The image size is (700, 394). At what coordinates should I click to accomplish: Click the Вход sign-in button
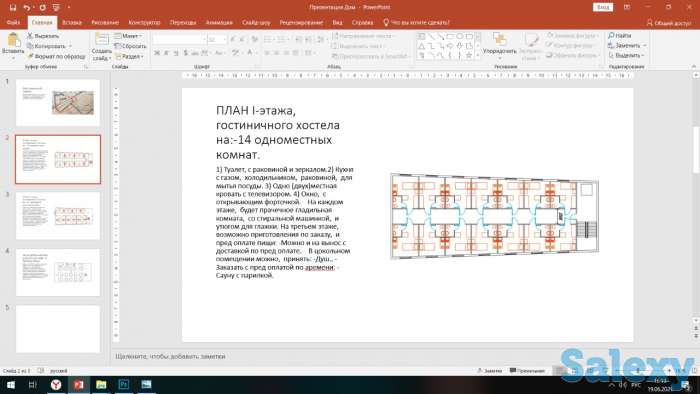tap(603, 7)
